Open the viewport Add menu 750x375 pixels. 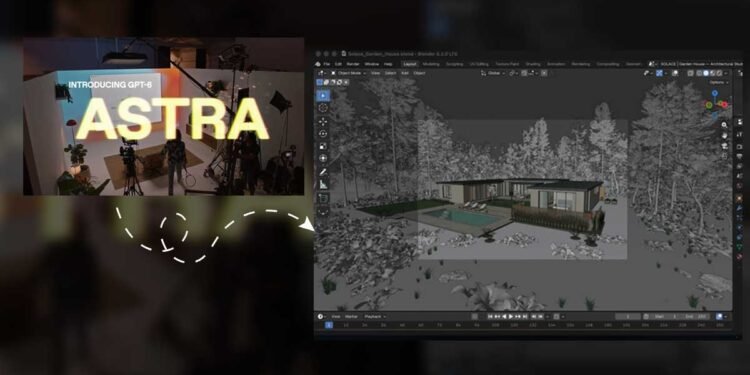(x=405, y=73)
